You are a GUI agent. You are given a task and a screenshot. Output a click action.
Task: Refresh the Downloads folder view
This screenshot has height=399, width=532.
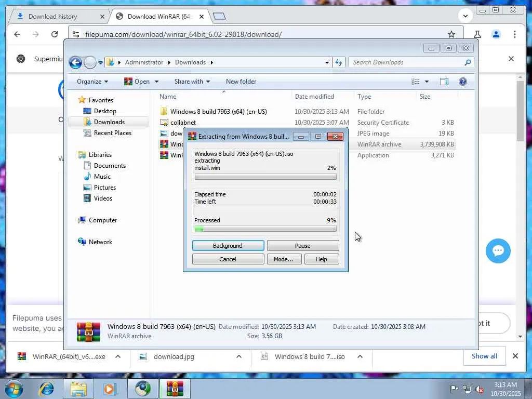(339, 62)
